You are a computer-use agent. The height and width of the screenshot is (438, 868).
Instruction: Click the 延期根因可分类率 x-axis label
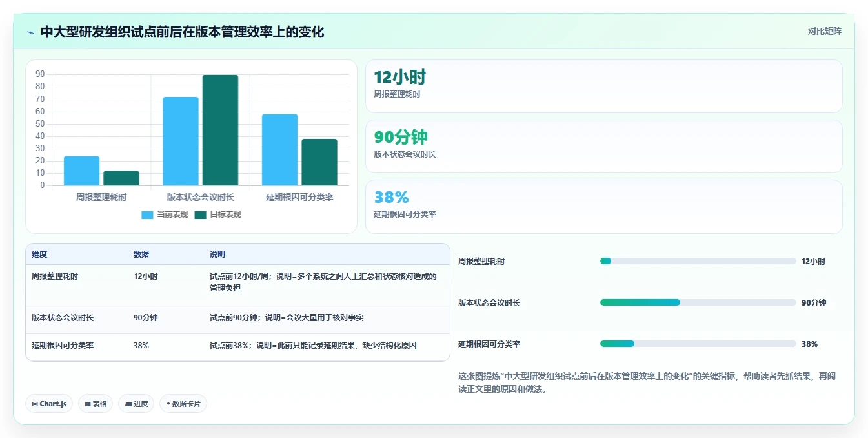pos(299,197)
